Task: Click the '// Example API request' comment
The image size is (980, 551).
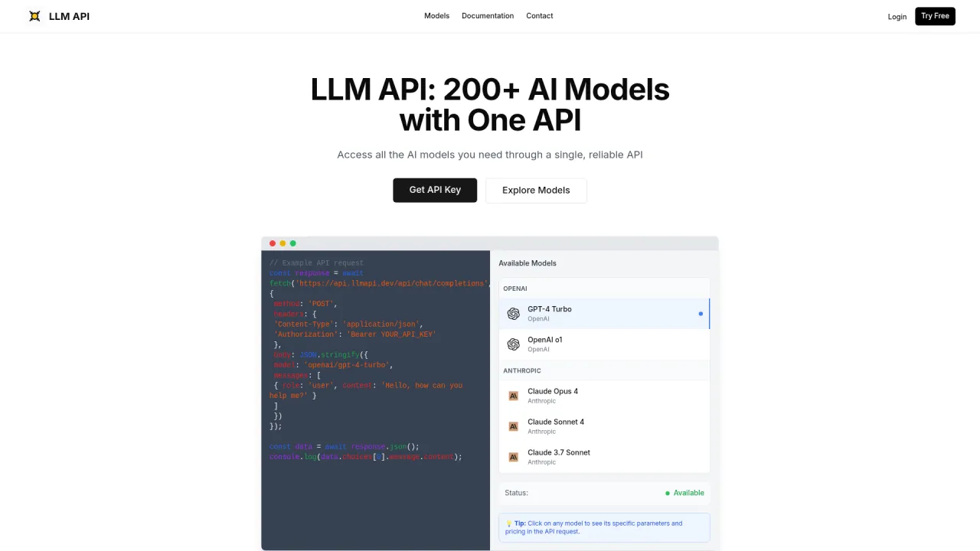Action: click(316, 263)
